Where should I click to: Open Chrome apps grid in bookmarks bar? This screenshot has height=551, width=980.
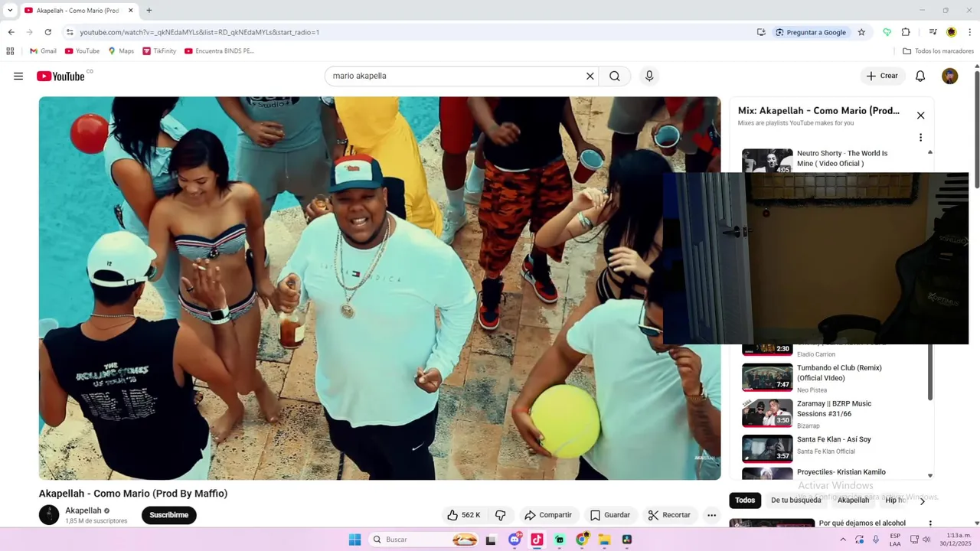tap(10, 51)
